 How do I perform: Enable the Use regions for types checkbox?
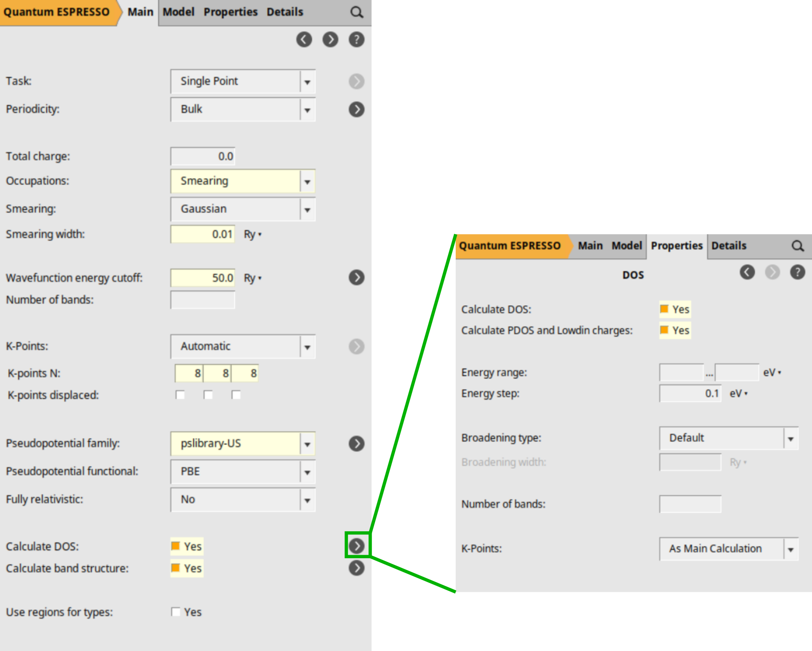tap(176, 612)
